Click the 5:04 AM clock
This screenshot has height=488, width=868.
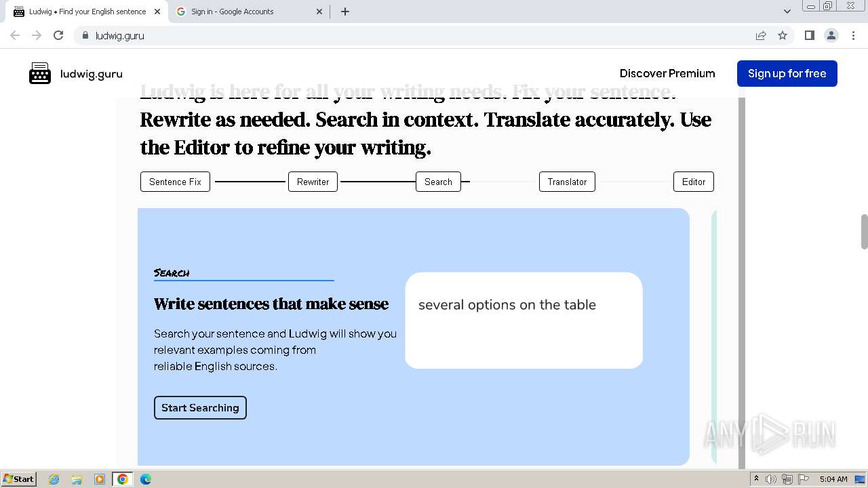[833, 479]
